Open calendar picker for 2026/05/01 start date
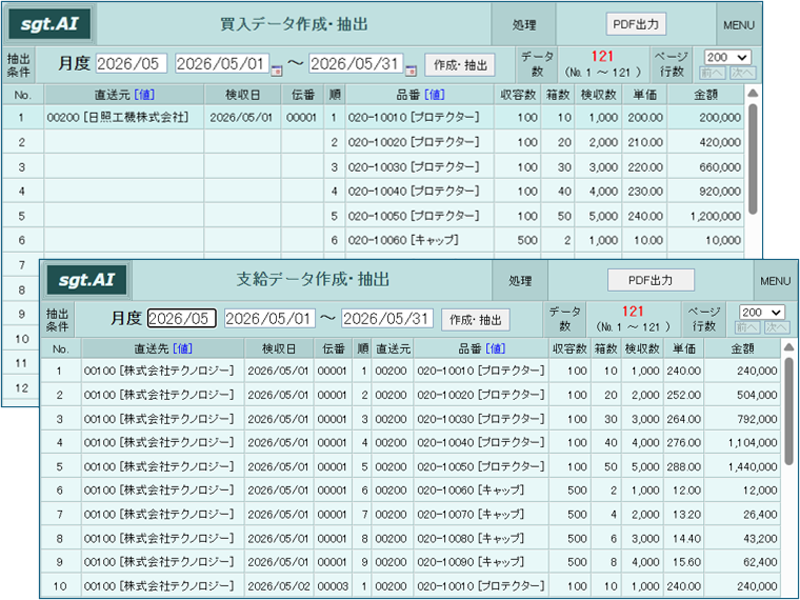 coord(276,71)
